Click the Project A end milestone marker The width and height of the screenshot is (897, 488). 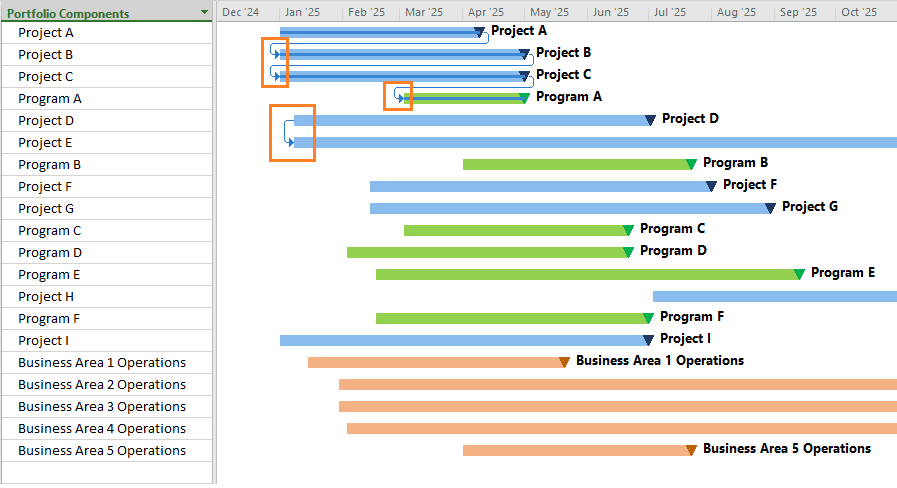479,33
